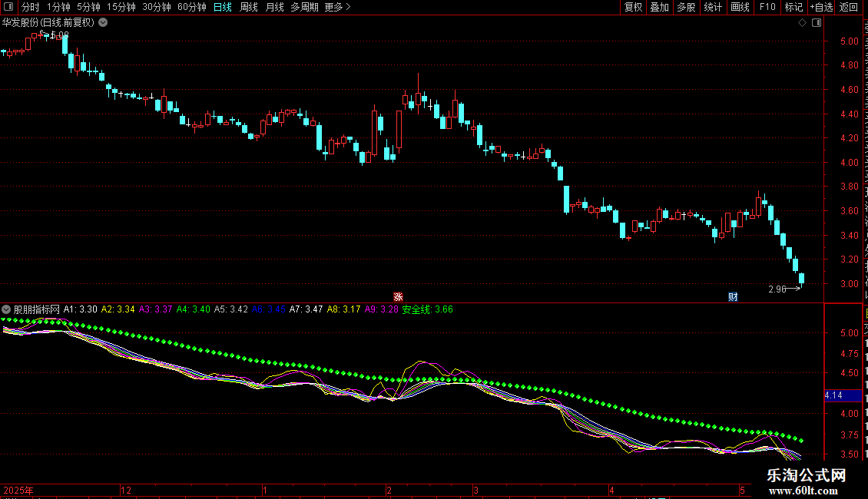
Task: Click the 股朋指标网 indicator name
Action: 37,309
